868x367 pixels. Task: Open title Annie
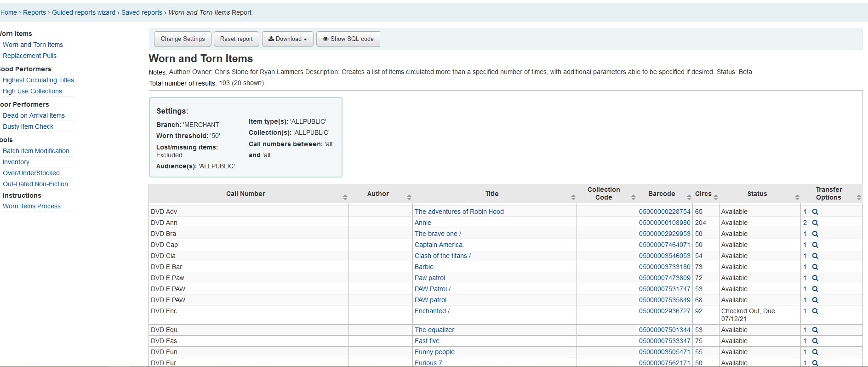pyautogui.click(x=423, y=223)
